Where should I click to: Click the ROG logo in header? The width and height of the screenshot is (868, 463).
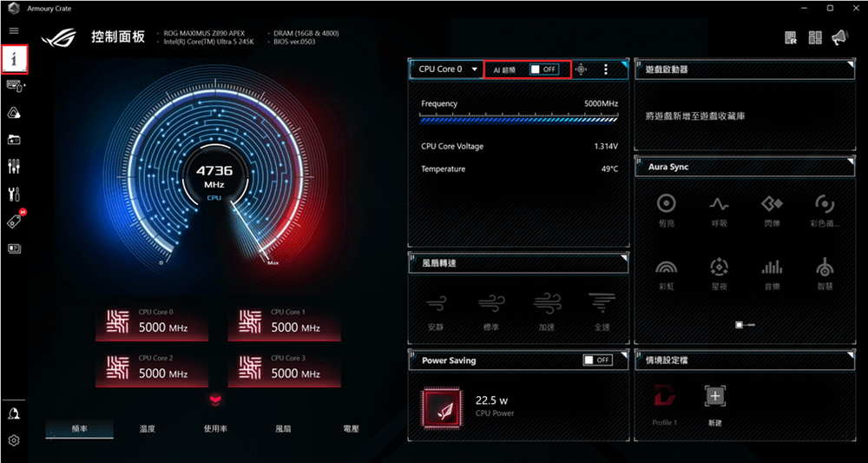coord(61,37)
